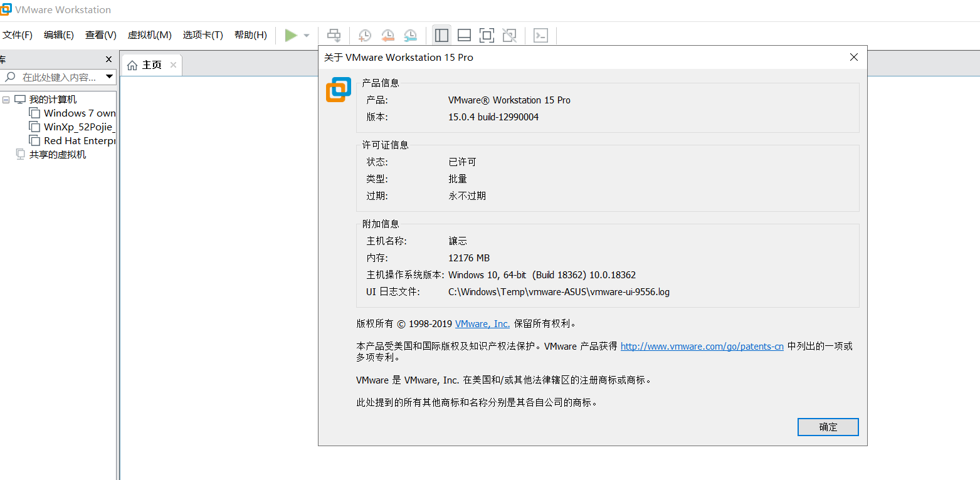Open the 选项卡(T) menu
980x480 pixels.
(203, 35)
